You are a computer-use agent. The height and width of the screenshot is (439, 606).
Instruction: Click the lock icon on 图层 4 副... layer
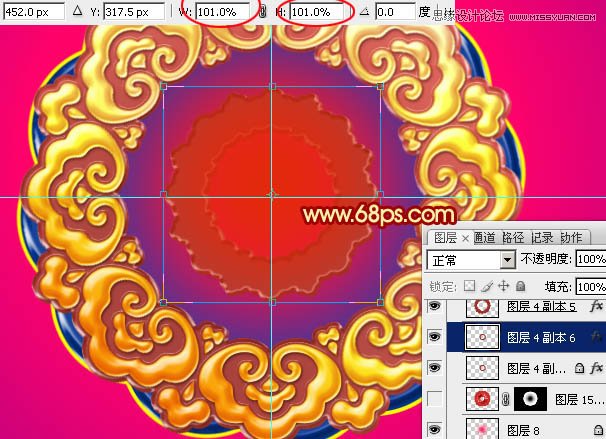click(x=579, y=368)
